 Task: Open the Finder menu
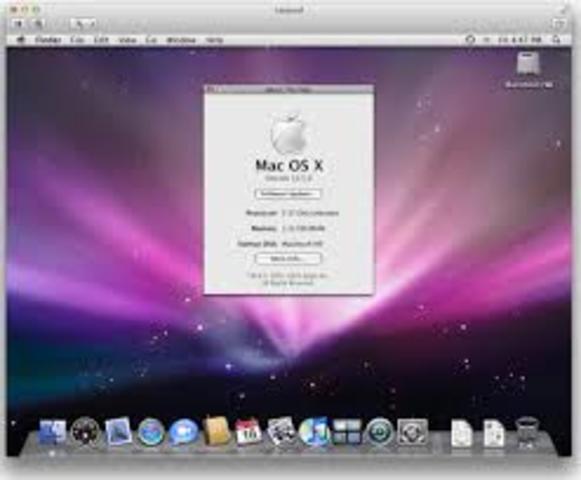(x=48, y=39)
